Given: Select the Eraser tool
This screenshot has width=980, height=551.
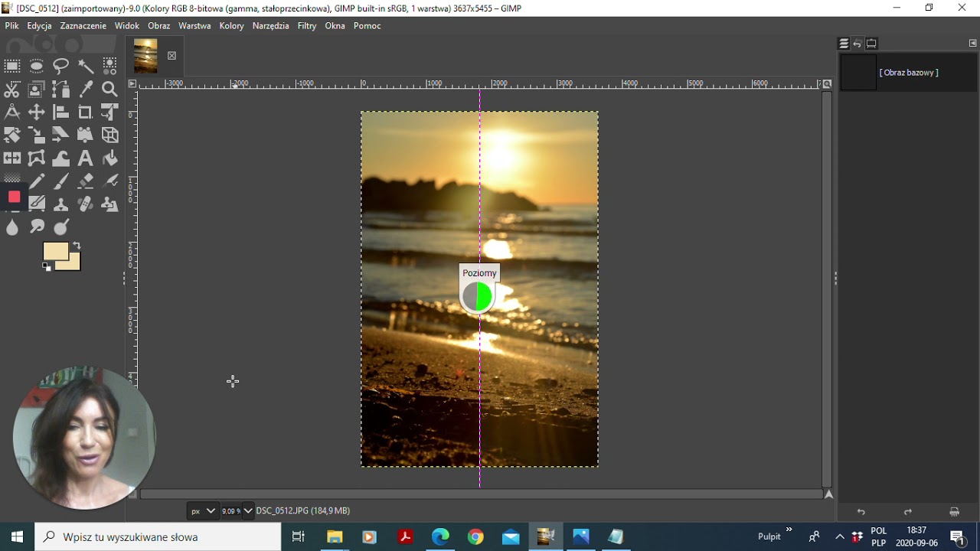Looking at the screenshot, I should 86,181.
